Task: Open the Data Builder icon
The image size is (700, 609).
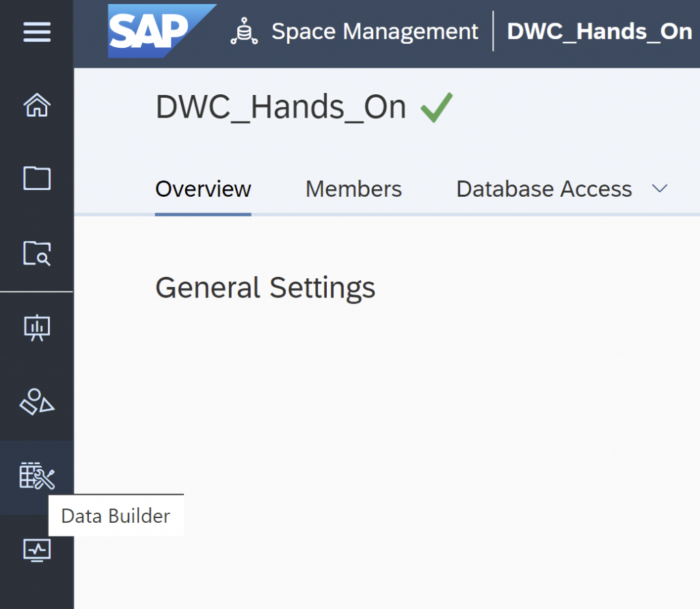Action: pyautogui.click(x=37, y=476)
